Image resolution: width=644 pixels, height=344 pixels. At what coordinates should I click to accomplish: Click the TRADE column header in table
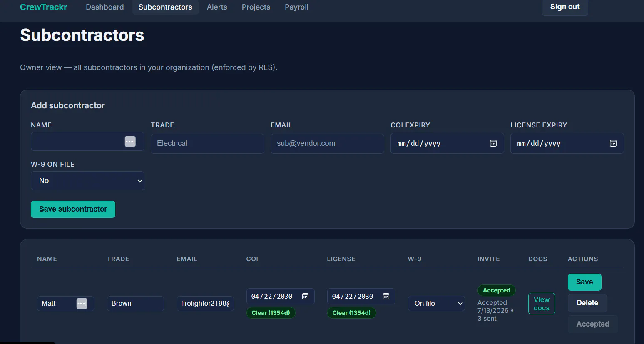(x=118, y=259)
